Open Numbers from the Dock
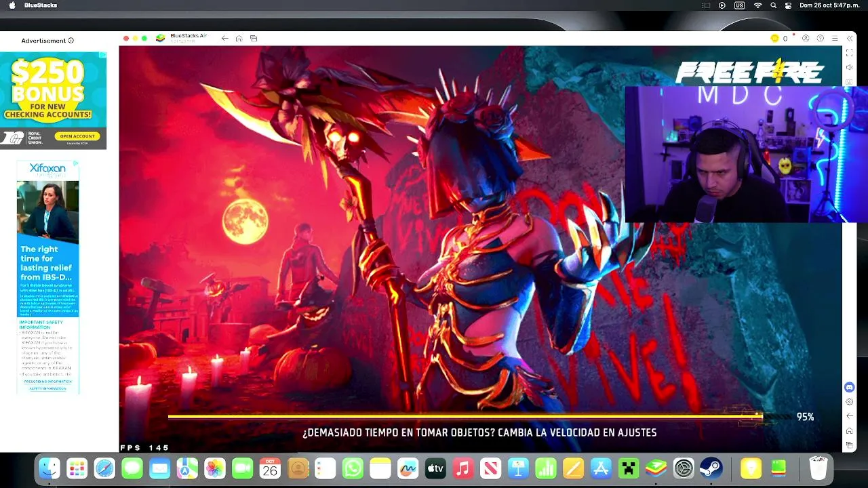 546,468
